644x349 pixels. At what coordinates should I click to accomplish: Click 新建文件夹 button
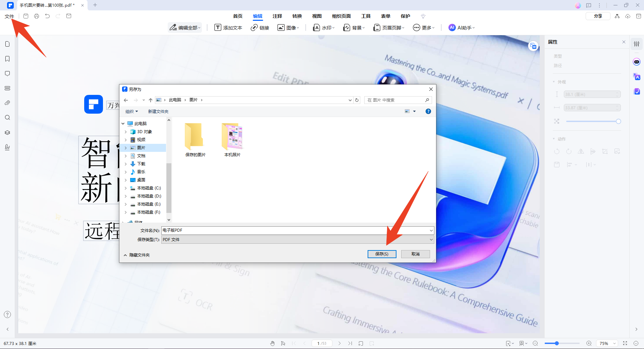(158, 111)
